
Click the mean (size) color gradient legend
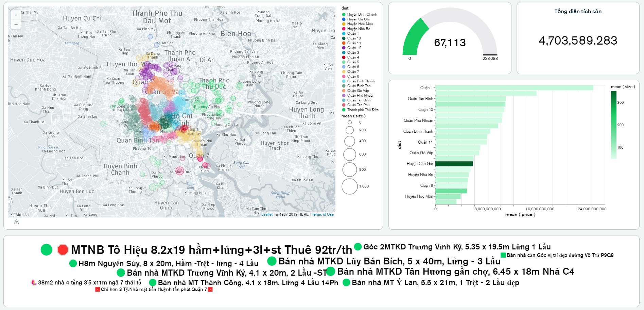pyautogui.click(x=613, y=125)
